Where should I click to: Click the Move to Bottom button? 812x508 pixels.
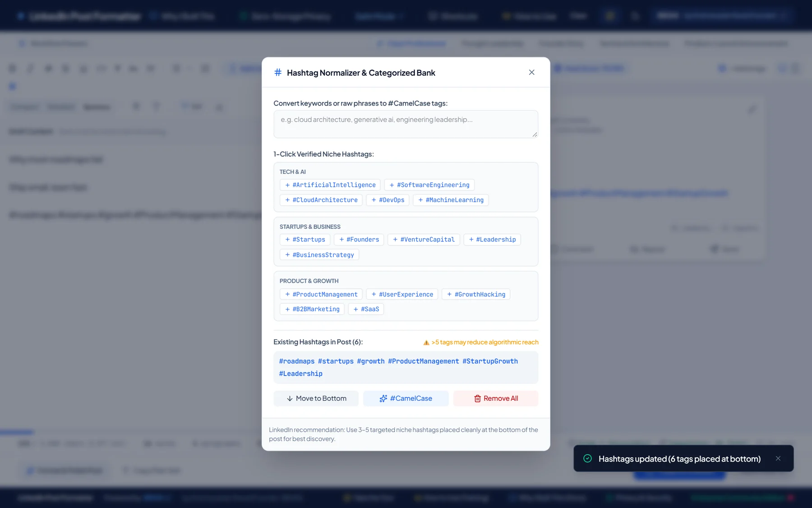pyautogui.click(x=316, y=398)
